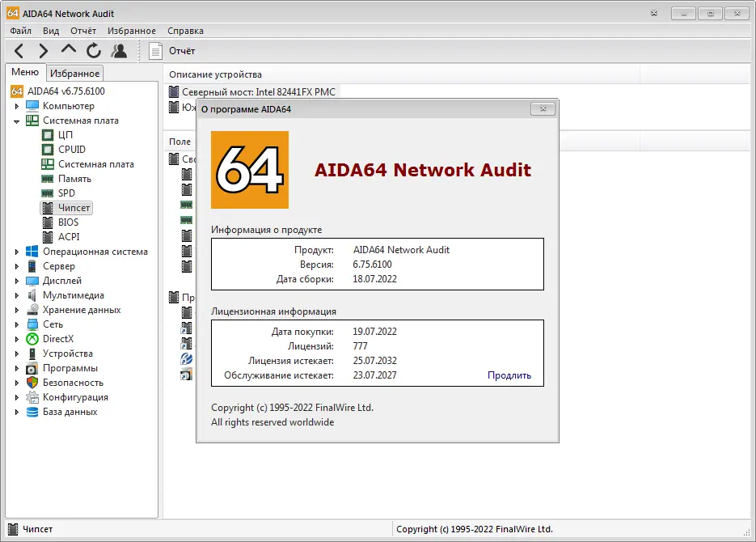756x542 pixels.
Task: Select Северный мост Intel 82441FX PMC row
Action: click(258, 92)
